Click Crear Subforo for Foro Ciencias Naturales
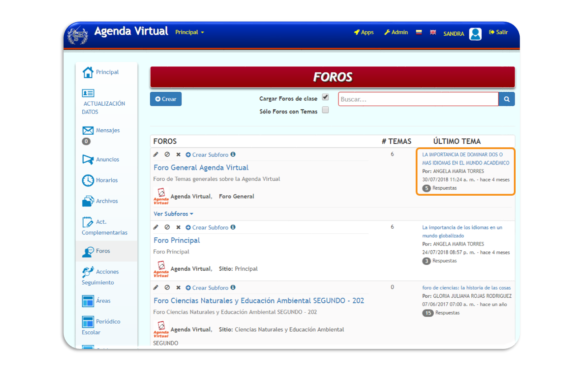 (x=207, y=287)
